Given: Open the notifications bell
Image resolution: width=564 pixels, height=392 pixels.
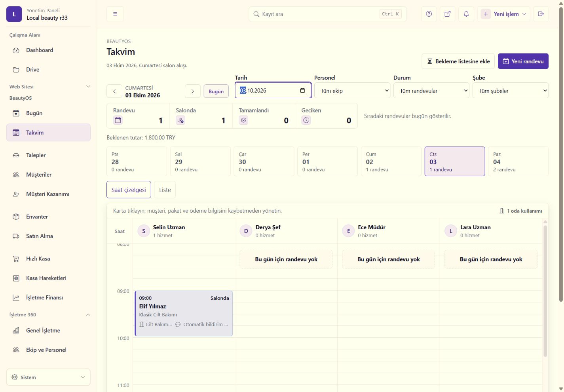Looking at the screenshot, I should (466, 14).
